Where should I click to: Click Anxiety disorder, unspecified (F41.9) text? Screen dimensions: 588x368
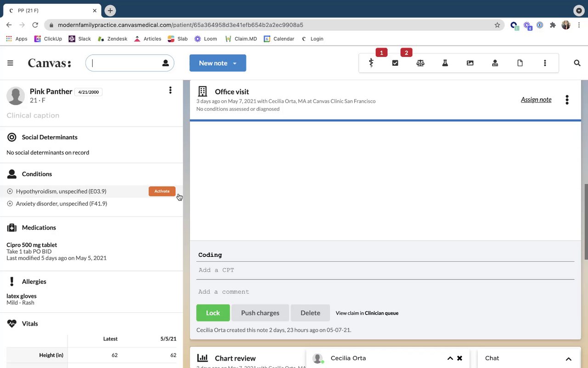[x=62, y=204]
